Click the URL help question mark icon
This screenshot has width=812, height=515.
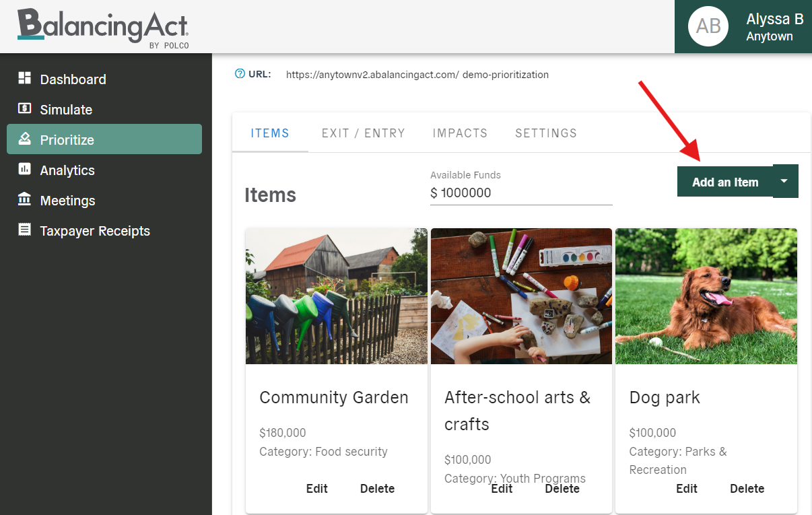[240, 74]
